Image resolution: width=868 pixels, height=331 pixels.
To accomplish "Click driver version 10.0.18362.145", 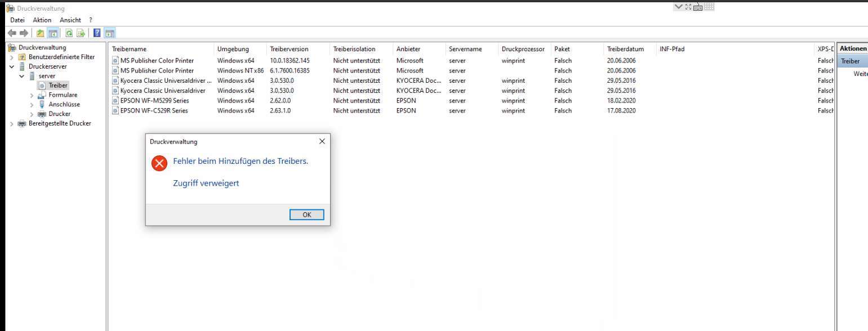I will (x=290, y=61).
